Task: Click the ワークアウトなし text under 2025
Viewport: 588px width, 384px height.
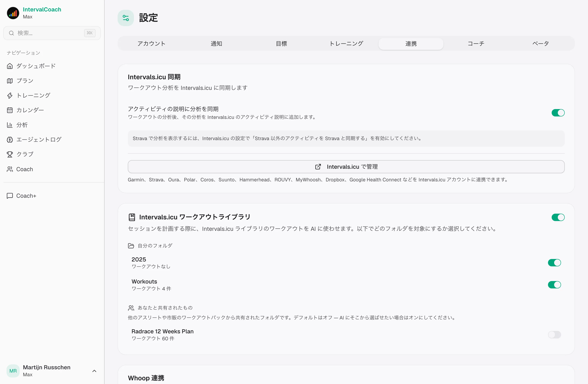Action: [x=151, y=266]
